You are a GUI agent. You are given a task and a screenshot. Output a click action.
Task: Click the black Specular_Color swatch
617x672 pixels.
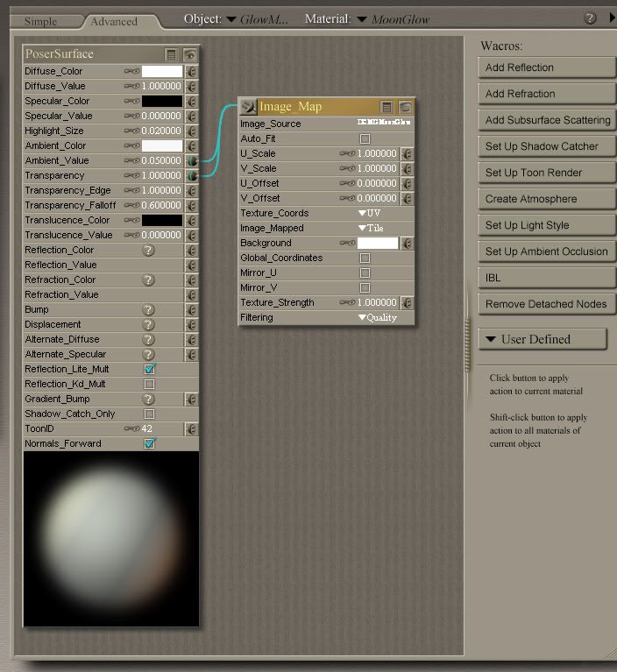(x=162, y=102)
